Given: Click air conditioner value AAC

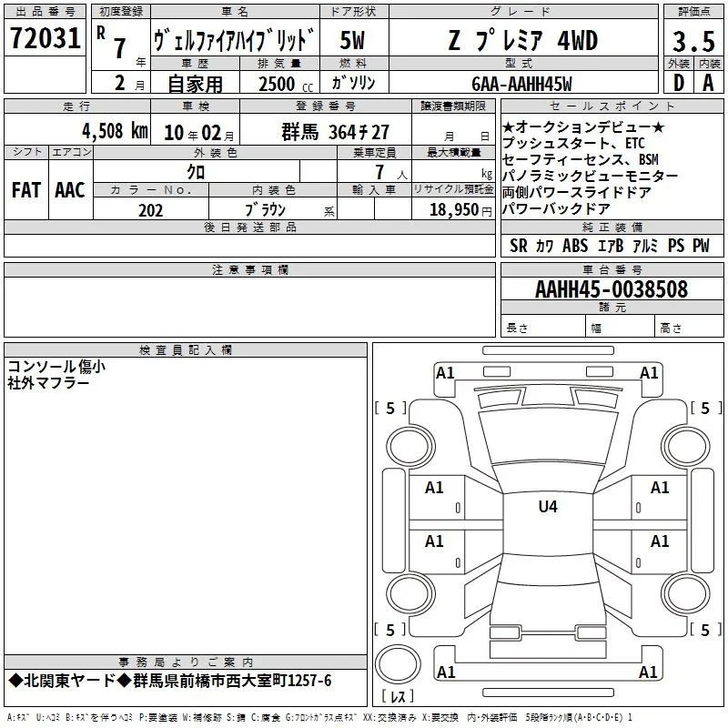Looking at the screenshot, I should pyautogui.click(x=70, y=190).
